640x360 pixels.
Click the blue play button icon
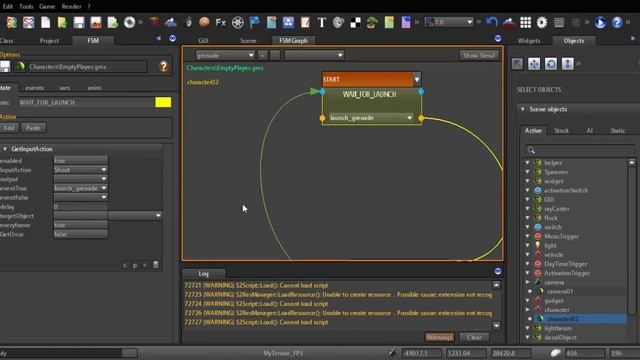click(600, 22)
